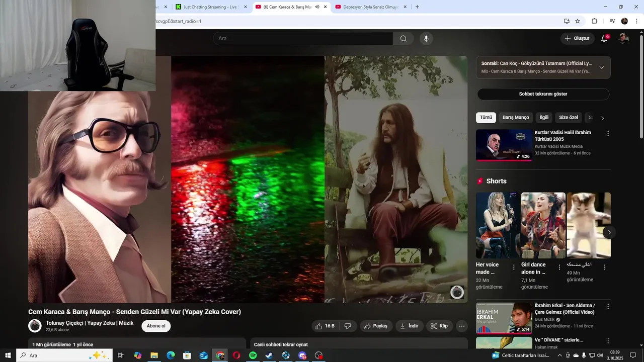The width and height of the screenshot is (644, 362).
Task: Open options for 'Ve DİVANE sizlerle' video
Action: pyautogui.click(x=608, y=341)
